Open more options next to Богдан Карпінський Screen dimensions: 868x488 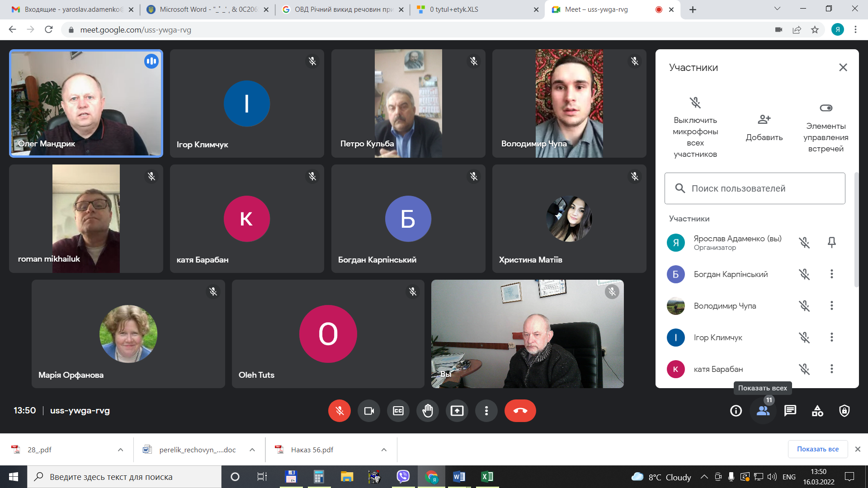point(831,274)
